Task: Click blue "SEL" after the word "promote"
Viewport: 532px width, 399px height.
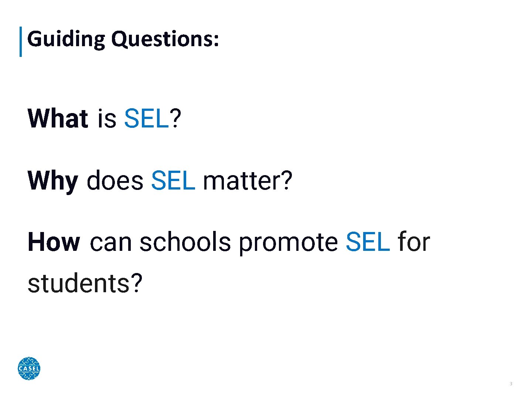Action: click(368, 242)
